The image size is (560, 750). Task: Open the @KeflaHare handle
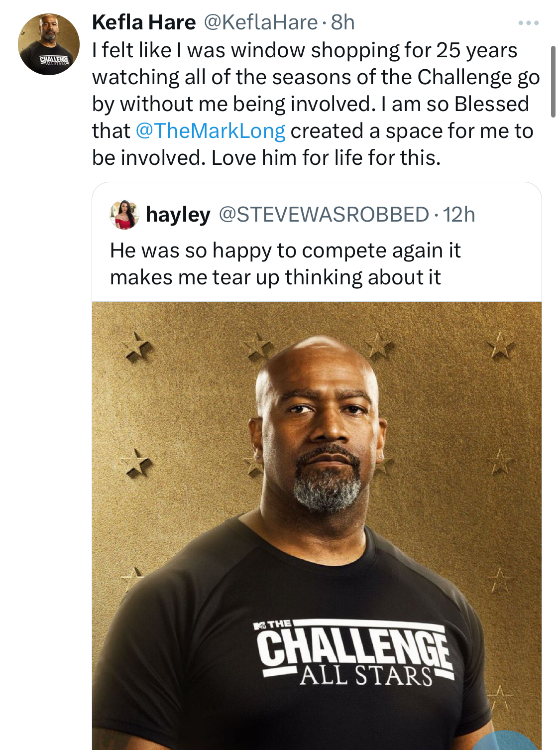click(x=261, y=22)
